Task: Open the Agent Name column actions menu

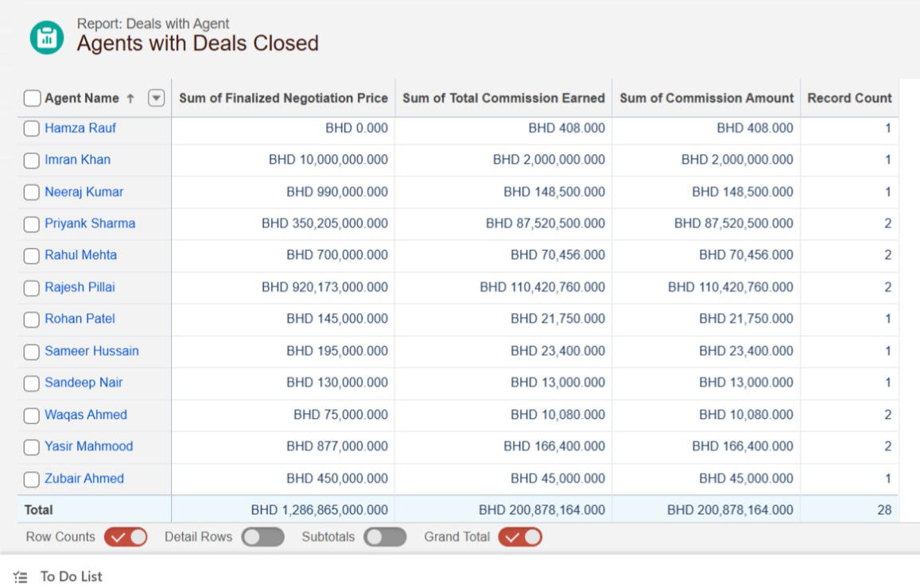Action: coord(157,98)
